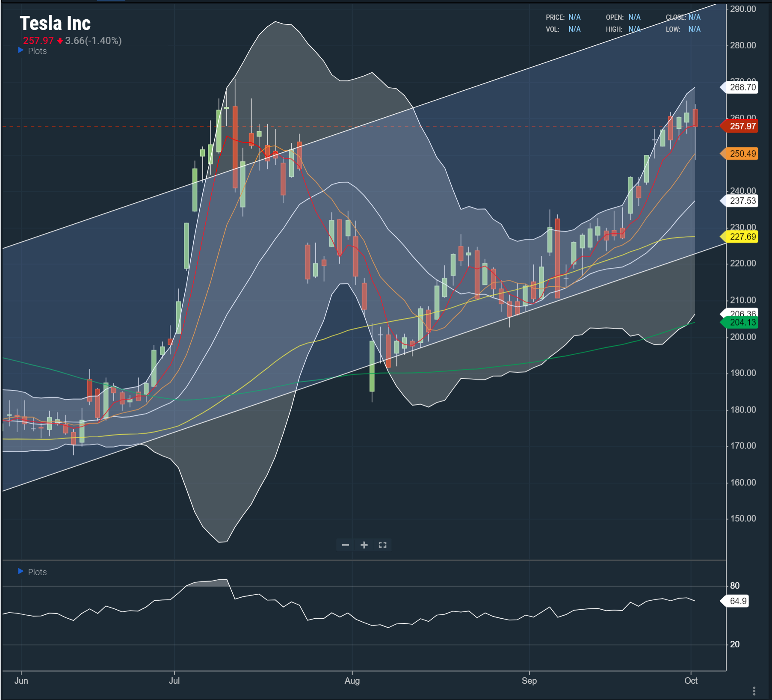Click the red 257.97 price tag
772x700 pixels.
(742, 126)
